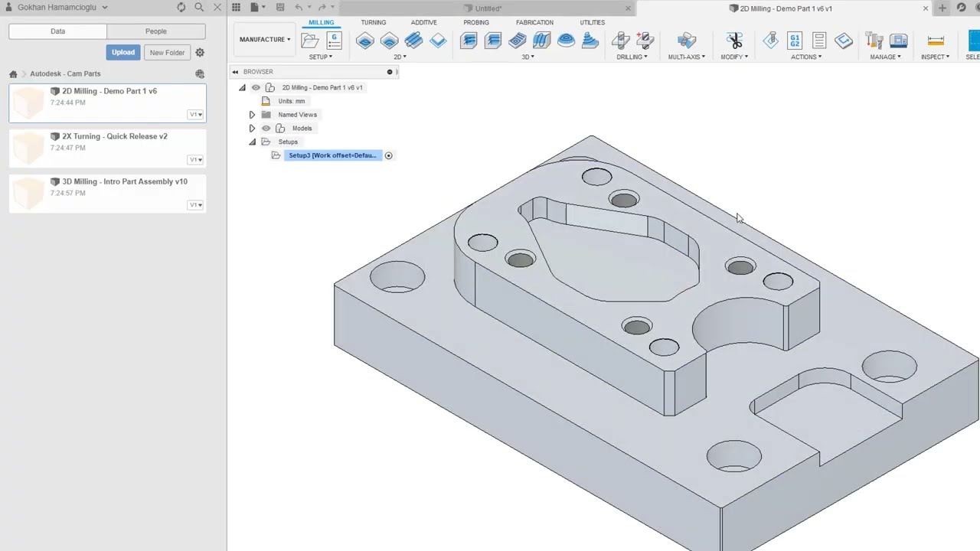This screenshot has width=980, height=551.
Task: Expand the Named Views tree node
Action: pos(252,115)
